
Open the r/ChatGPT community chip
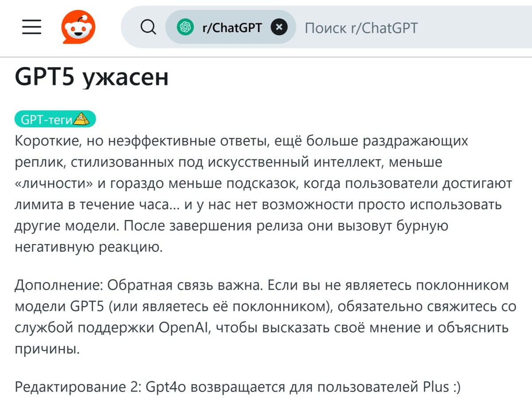point(231,27)
